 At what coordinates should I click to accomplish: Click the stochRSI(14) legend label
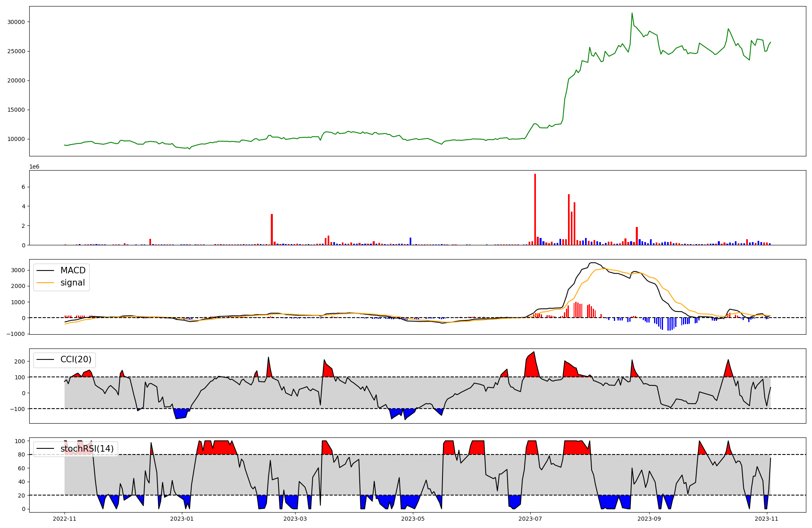(87, 449)
